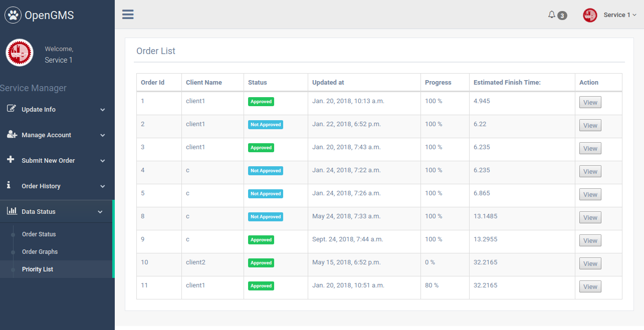
Task: Click the Update Info edit icon
Action: tap(11, 109)
